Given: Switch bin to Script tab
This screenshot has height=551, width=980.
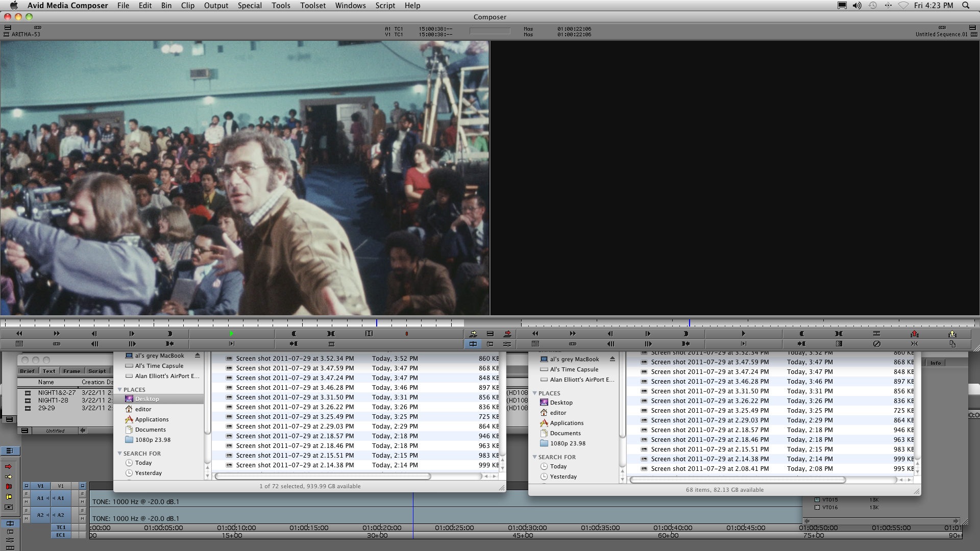Looking at the screenshot, I should point(97,371).
